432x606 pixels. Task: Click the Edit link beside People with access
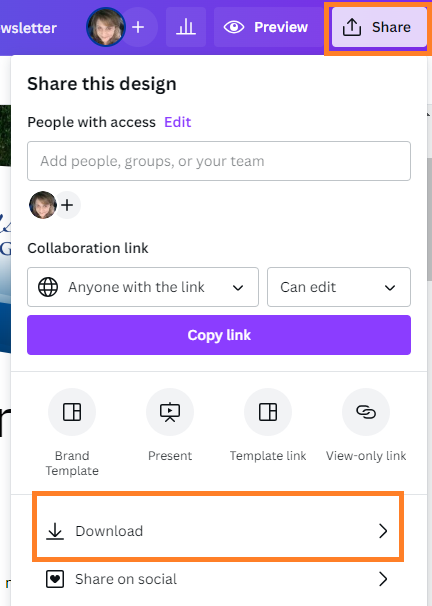click(x=177, y=122)
